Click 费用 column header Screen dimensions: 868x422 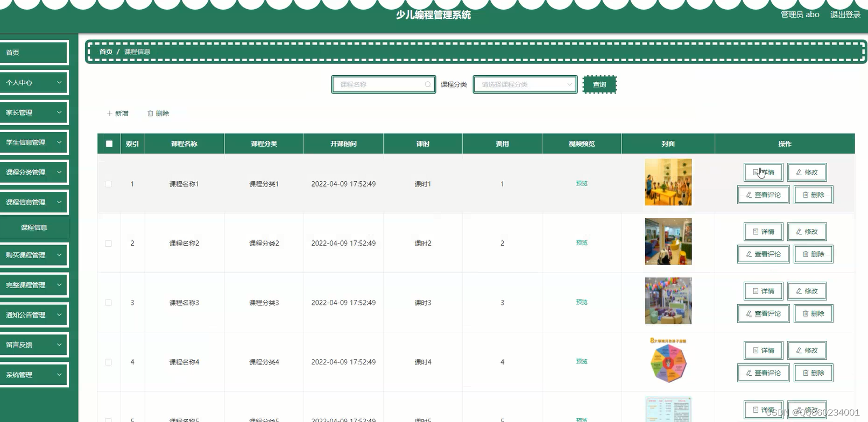(x=502, y=144)
